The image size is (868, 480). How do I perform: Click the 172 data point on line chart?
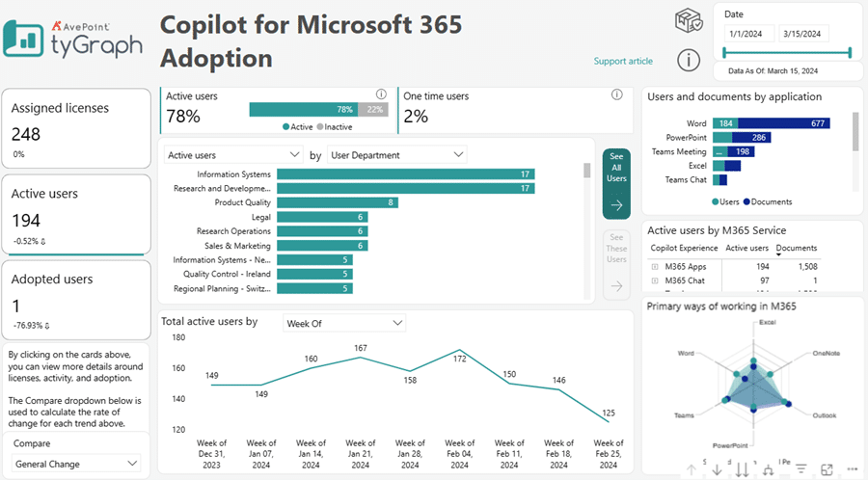[459, 350]
